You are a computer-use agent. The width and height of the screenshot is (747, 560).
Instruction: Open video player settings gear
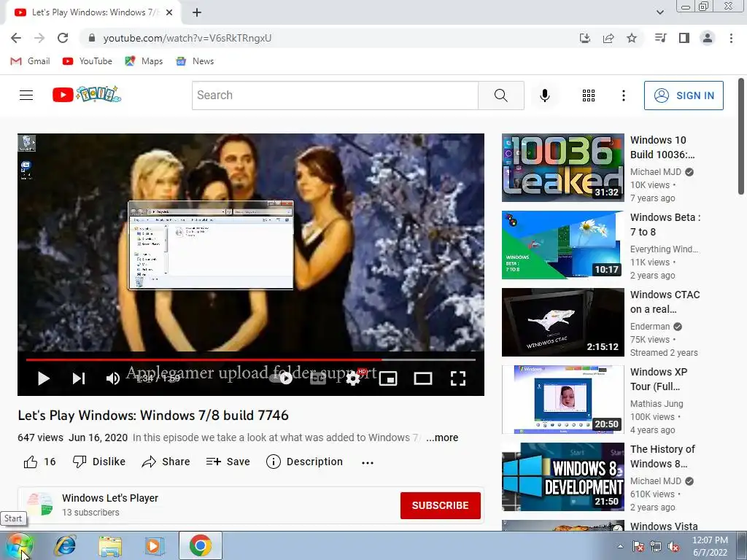(x=353, y=378)
